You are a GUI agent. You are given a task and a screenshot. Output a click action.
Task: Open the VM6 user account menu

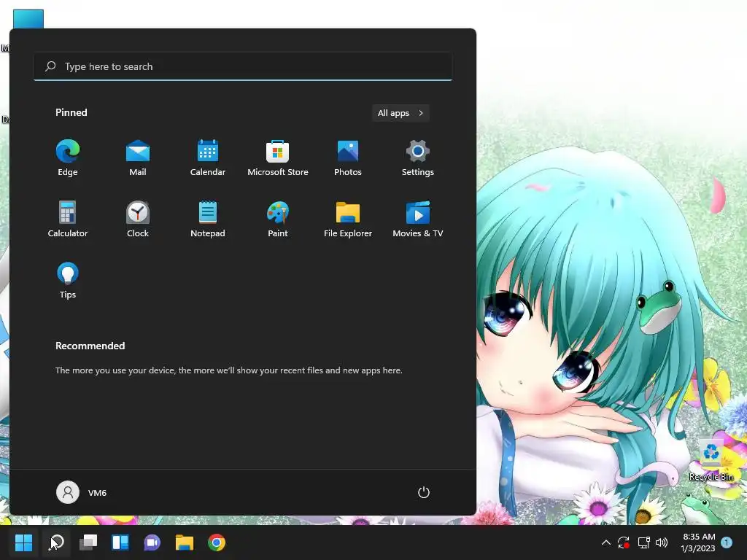(82, 492)
